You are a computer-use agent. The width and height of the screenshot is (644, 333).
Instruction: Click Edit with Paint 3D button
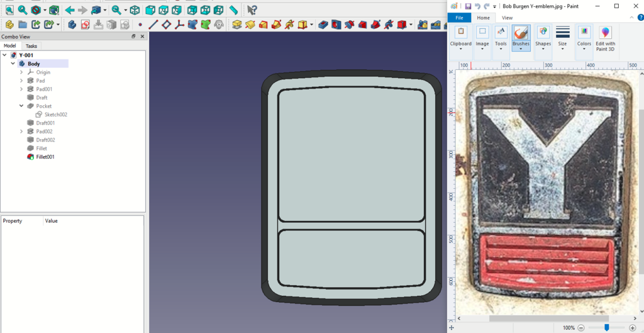click(606, 38)
